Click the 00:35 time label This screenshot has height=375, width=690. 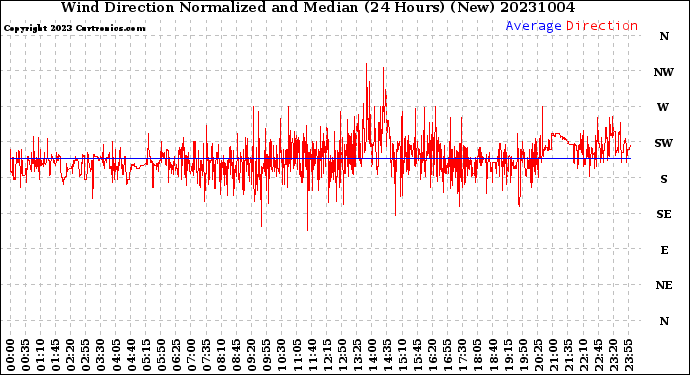click(26, 356)
